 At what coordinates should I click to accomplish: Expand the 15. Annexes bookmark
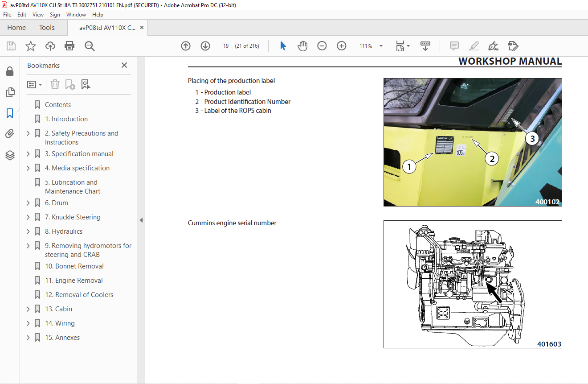[29, 338]
